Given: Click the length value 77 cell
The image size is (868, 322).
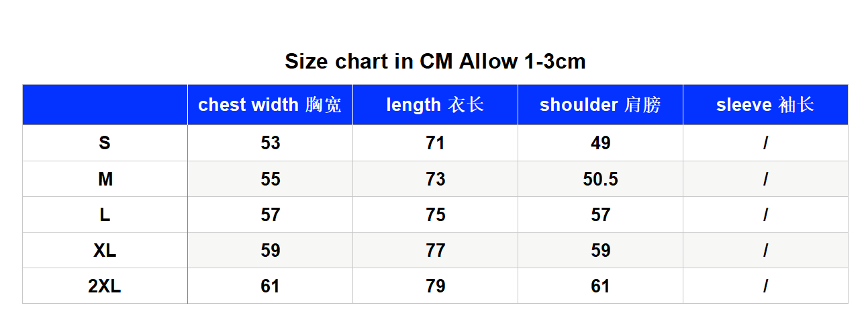Looking at the screenshot, I should pyautogui.click(x=435, y=250).
